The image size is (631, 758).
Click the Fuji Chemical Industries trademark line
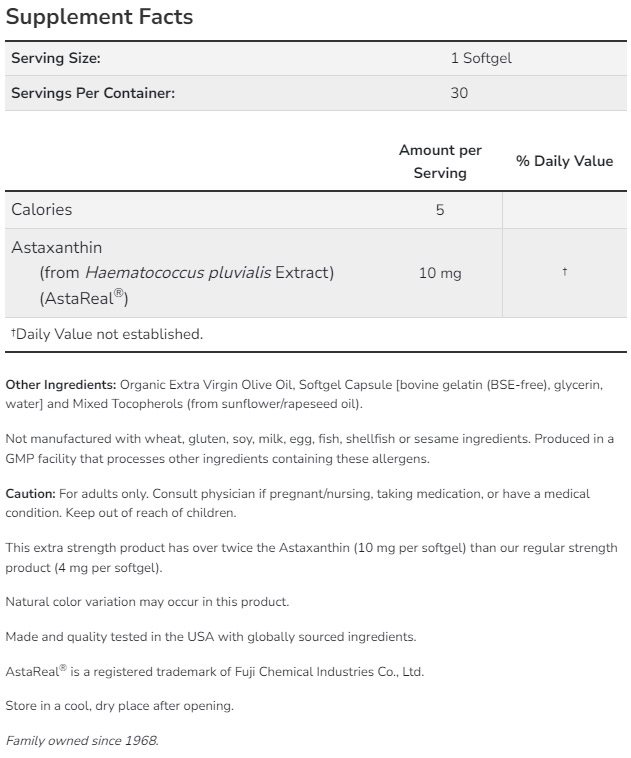click(214, 671)
